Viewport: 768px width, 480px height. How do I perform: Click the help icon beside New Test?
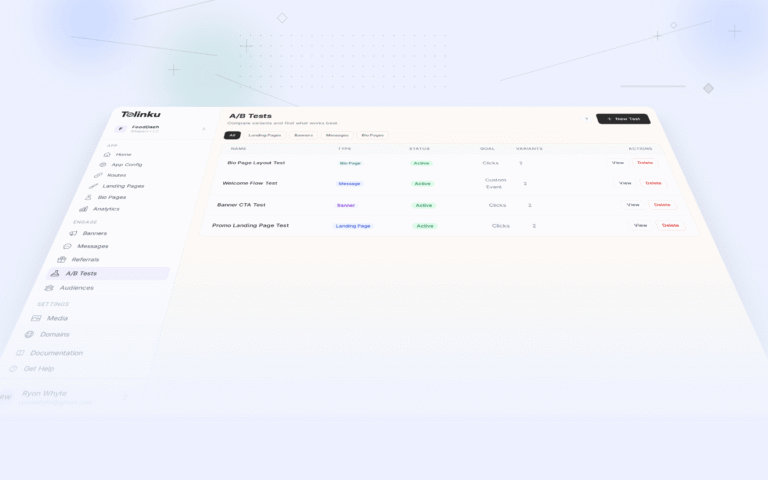[586, 119]
